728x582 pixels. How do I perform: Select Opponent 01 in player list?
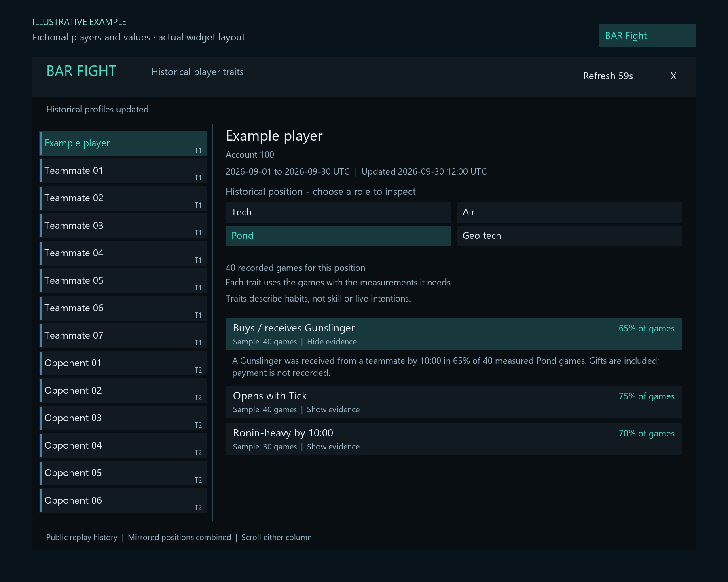[123, 363]
